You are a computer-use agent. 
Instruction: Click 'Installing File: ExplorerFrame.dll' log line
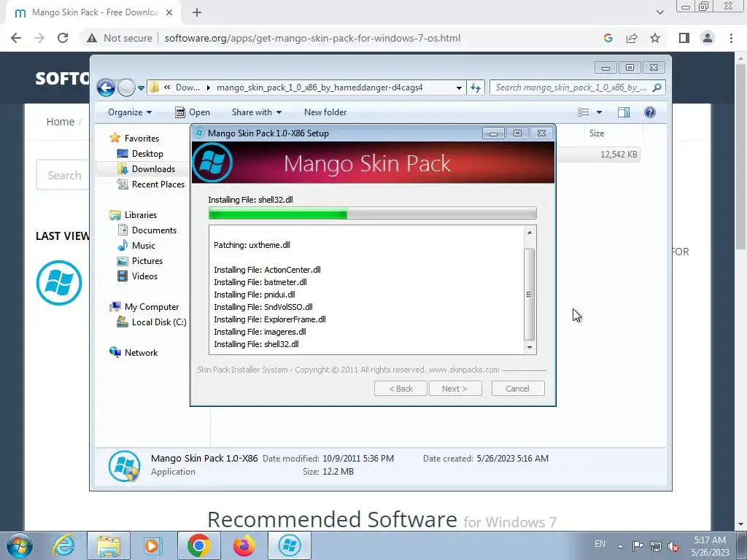270,319
